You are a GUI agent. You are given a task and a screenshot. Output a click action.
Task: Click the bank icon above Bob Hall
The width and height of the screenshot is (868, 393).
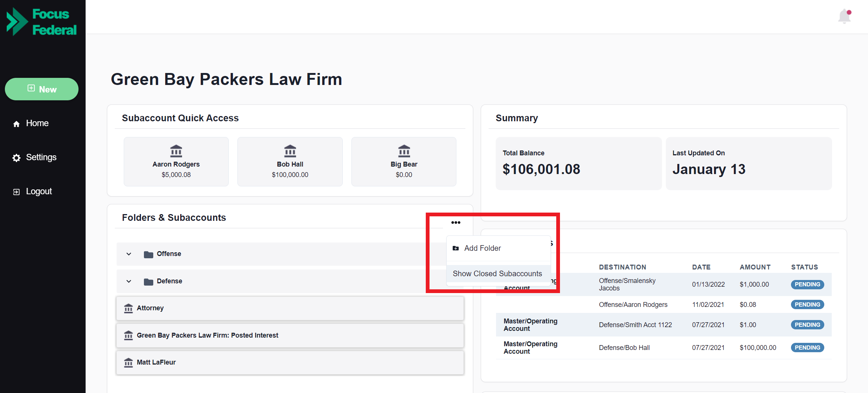click(x=290, y=151)
